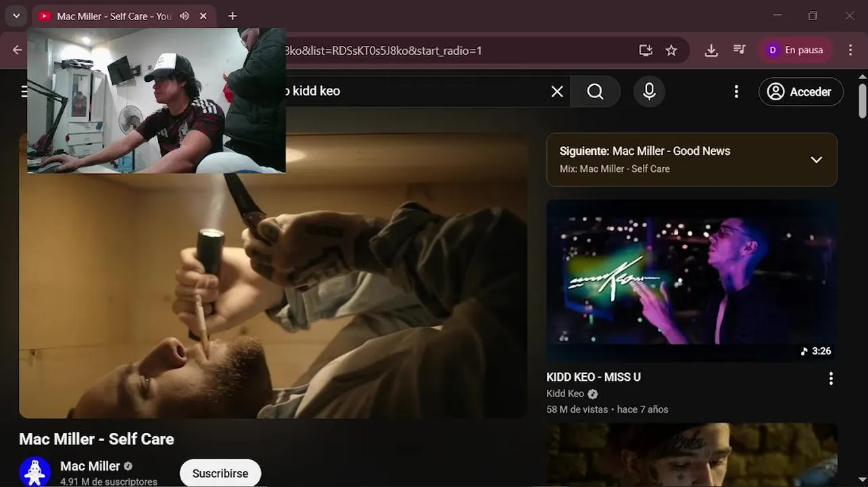Screen dimensions: 868x487
Task: Close the Mac Miller - Self Care tab
Action: tap(203, 16)
